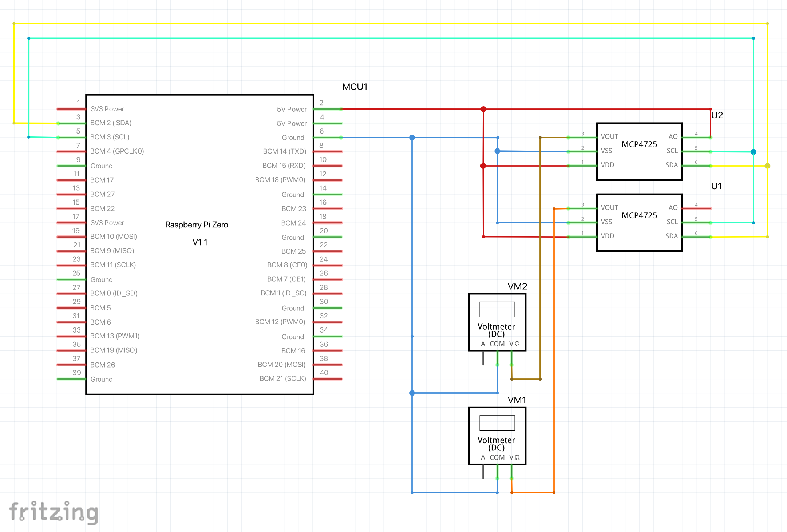Select the cyan SCL junction dot beside U2
The height and width of the screenshot is (532, 787).
click(754, 152)
